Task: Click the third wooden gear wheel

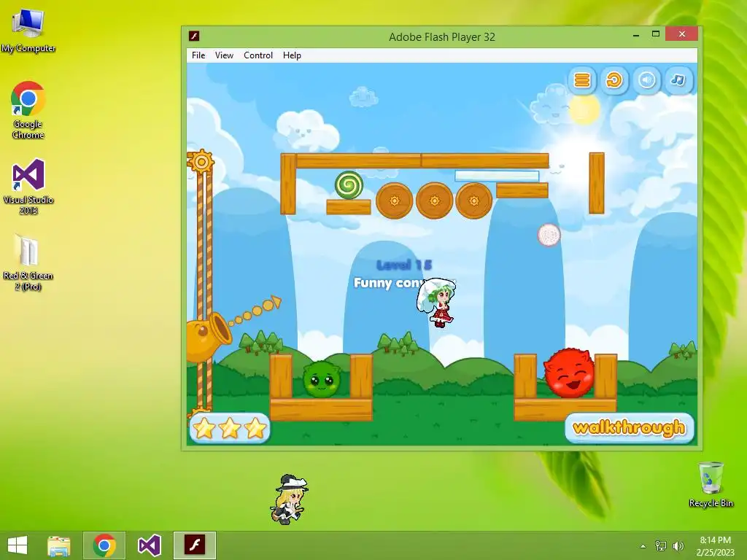Action: [x=473, y=201]
